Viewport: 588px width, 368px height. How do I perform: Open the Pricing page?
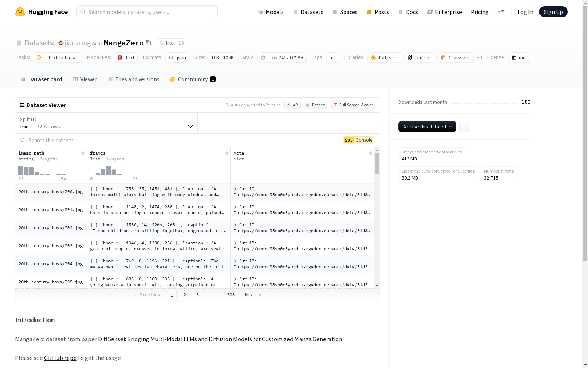tap(480, 12)
